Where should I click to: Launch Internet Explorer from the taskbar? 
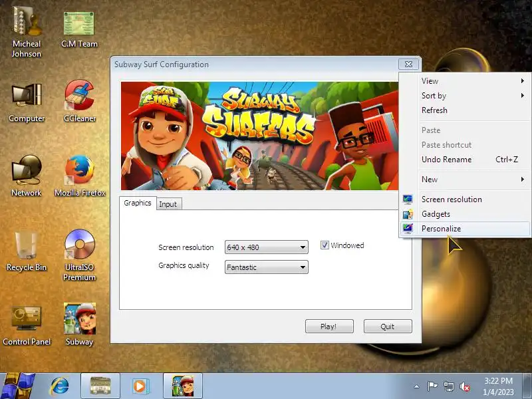(x=59, y=386)
